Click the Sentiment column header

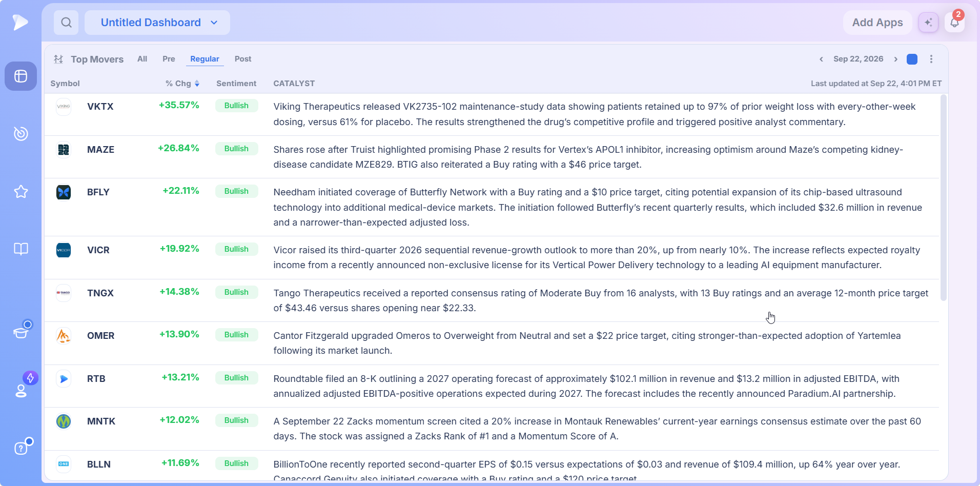[x=236, y=84]
